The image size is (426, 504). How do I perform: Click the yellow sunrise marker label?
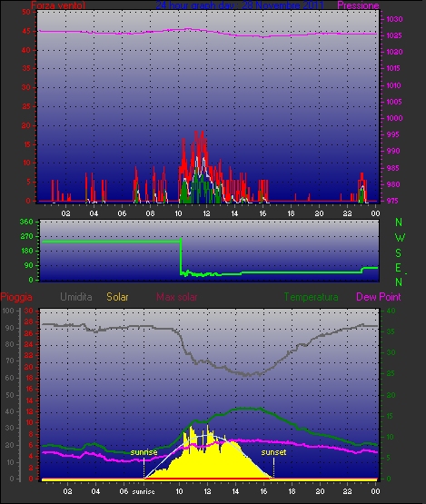click(144, 452)
